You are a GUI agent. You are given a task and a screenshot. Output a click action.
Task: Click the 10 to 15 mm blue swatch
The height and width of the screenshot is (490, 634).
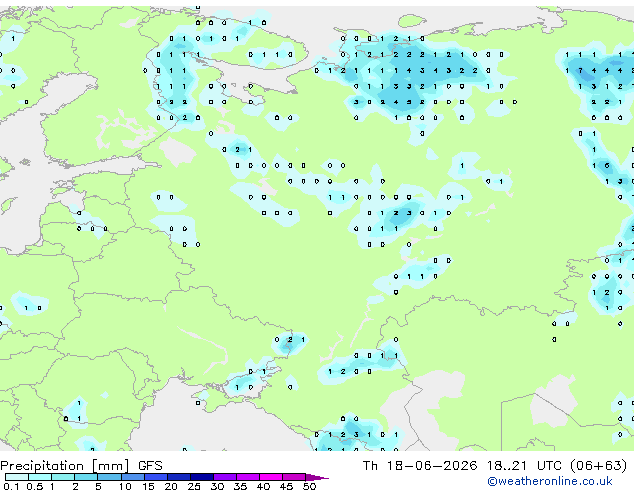(133, 477)
